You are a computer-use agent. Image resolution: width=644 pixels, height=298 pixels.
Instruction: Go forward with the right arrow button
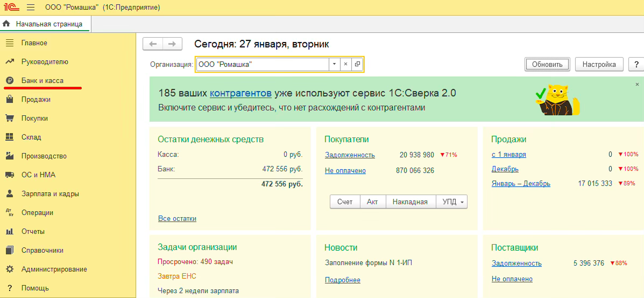click(173, 44)
